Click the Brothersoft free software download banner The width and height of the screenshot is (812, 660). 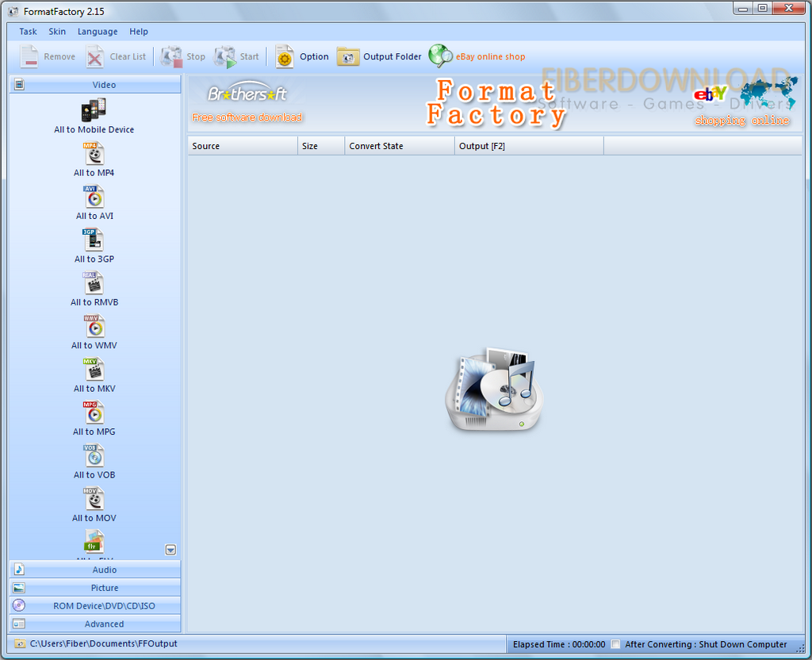coord(247,102)
